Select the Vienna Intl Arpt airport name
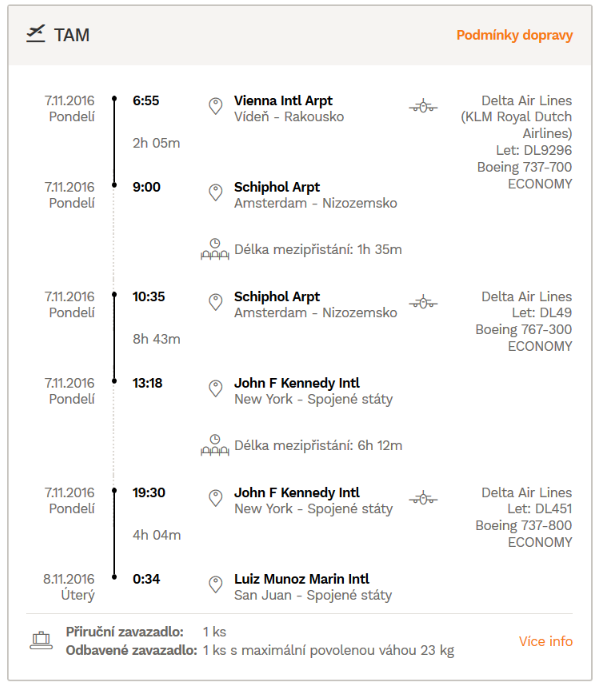This screenshot has width=597, height=690. (x=283, y=101)
